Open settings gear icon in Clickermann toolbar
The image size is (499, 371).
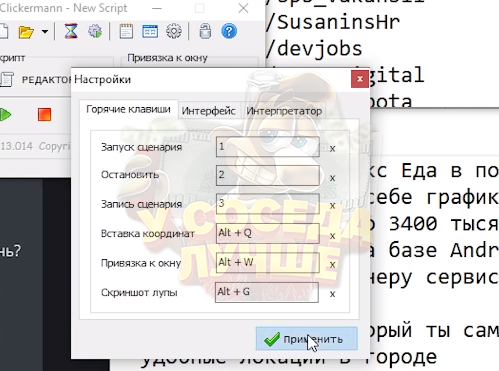[174, 32]
